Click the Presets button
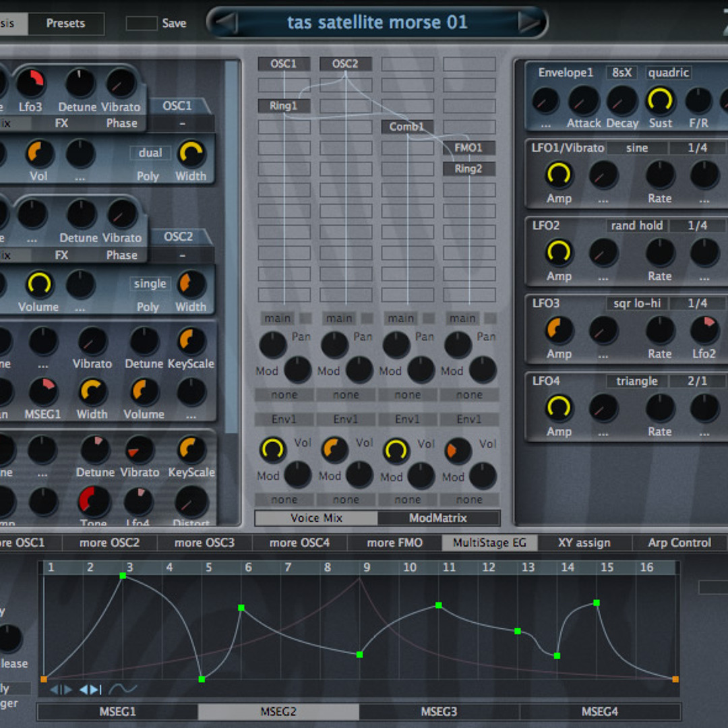 [65, 24]
